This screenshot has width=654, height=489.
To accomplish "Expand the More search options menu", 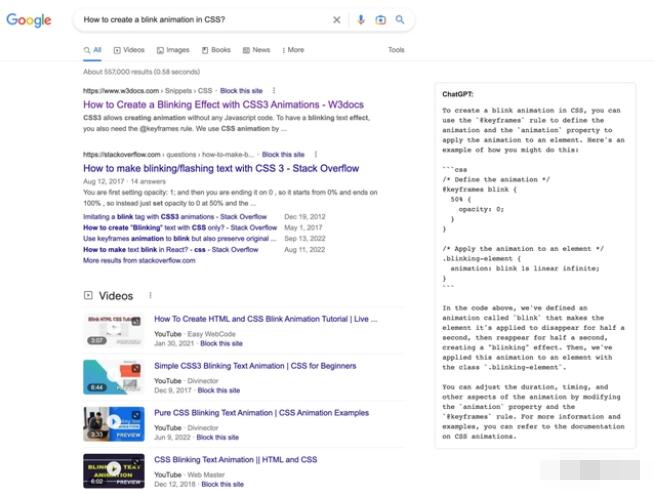I will click(x=293, y=50).
